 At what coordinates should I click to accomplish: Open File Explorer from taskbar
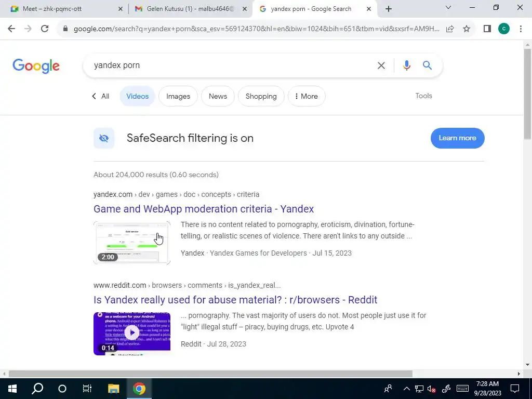click(x=114, y=389)
